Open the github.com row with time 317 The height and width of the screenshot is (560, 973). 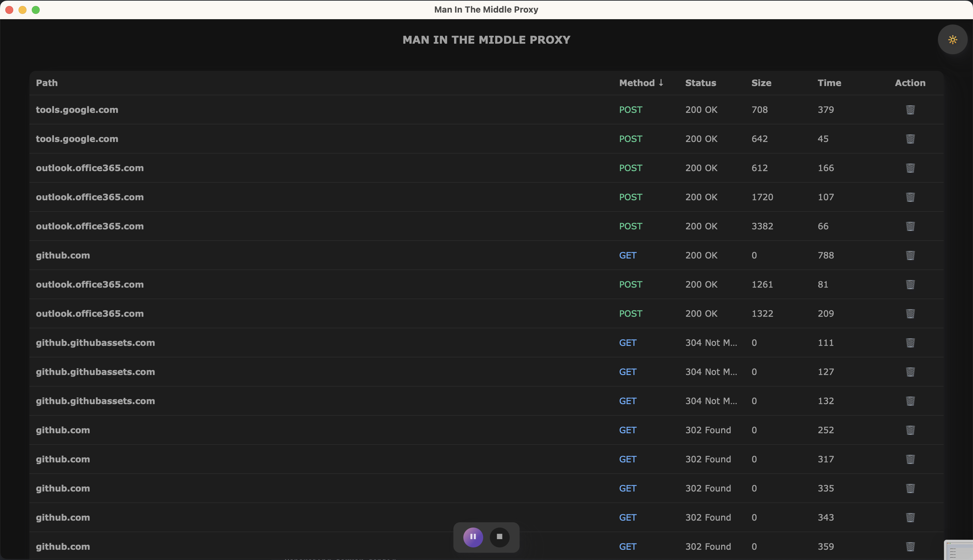(63, 459)
